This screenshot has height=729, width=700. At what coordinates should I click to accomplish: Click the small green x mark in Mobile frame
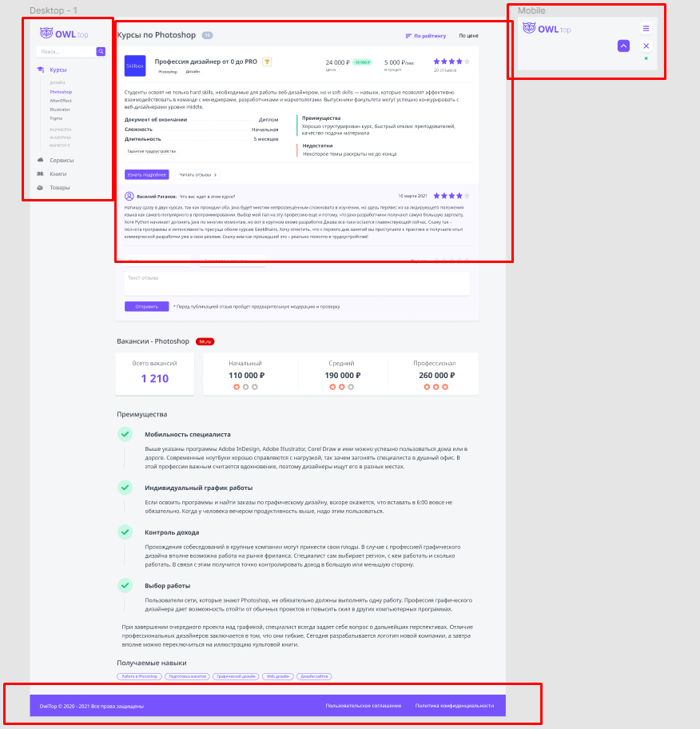pos(646,58)
